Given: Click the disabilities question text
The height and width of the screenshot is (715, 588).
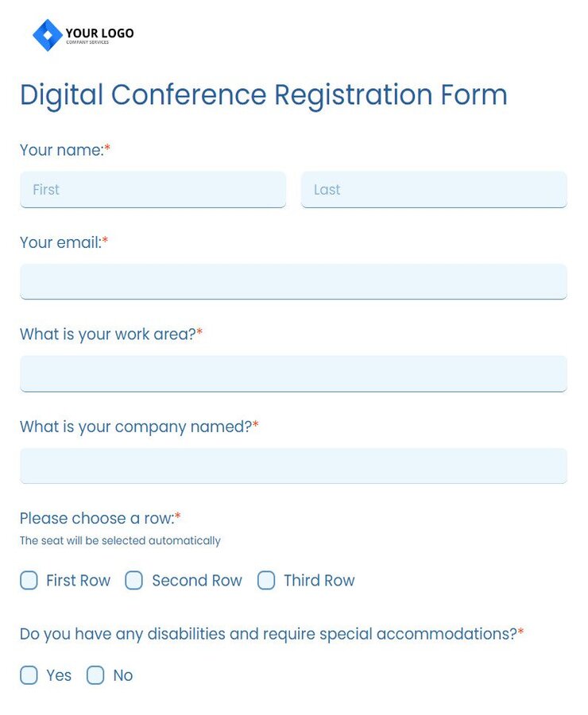Looking at the screenshot, I should click(266, 634).
